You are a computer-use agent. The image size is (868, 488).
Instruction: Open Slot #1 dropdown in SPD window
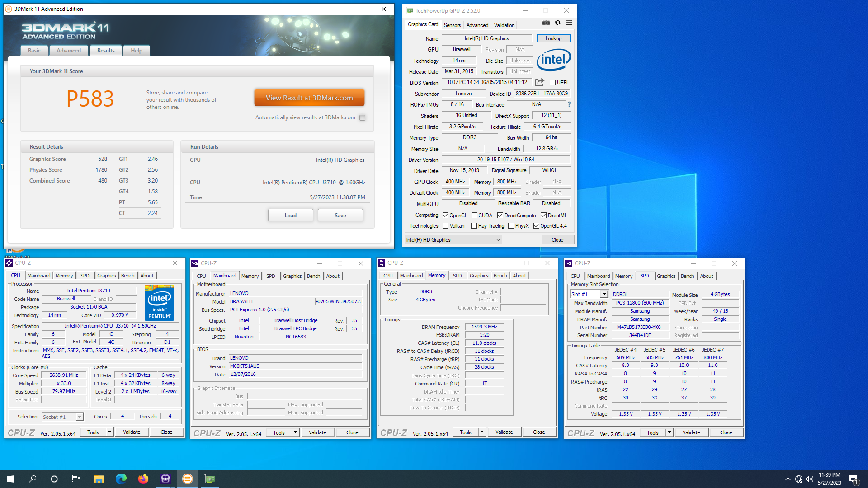(589, 294)
